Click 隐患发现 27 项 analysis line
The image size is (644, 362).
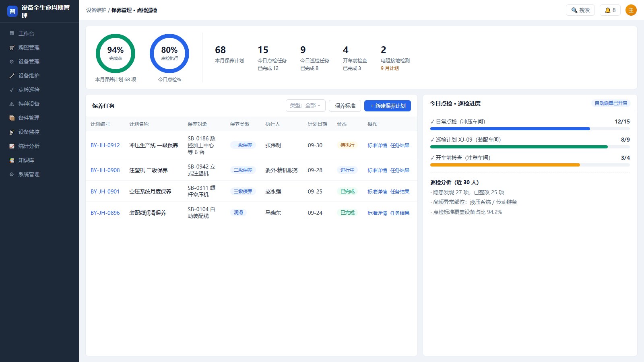(467, 192)
